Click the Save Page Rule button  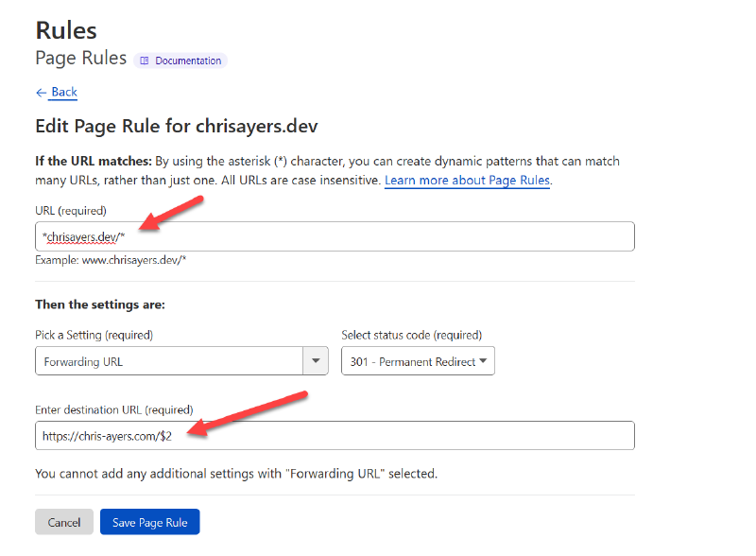pos(149,523)
